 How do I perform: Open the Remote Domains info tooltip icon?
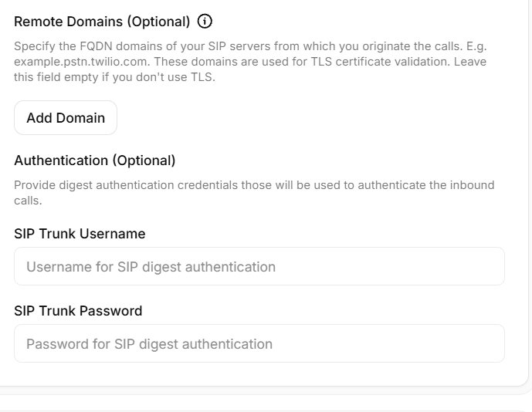[205, 22]
